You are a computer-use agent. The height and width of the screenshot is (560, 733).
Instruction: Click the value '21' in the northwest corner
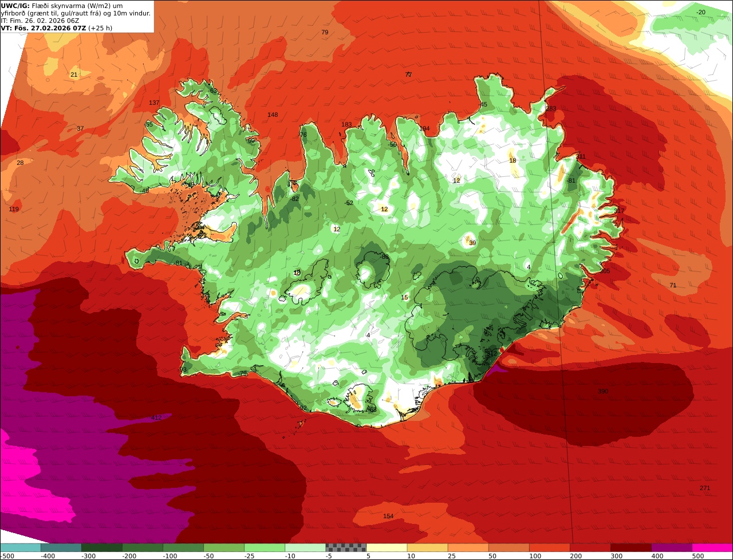74,75
